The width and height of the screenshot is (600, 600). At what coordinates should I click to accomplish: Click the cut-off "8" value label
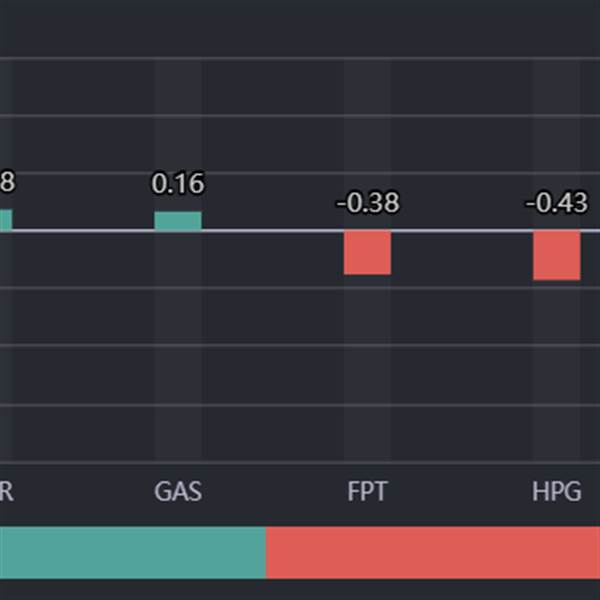click(8, 183)
